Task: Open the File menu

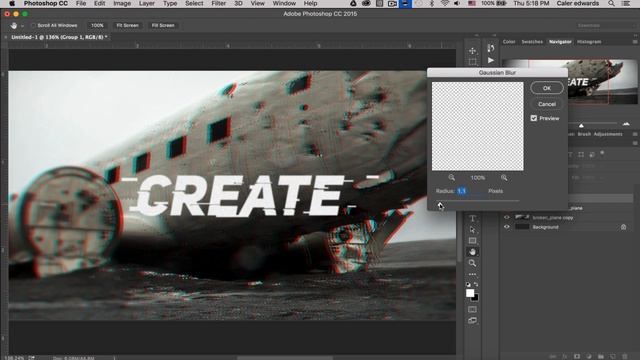Action: coord(81,3)
